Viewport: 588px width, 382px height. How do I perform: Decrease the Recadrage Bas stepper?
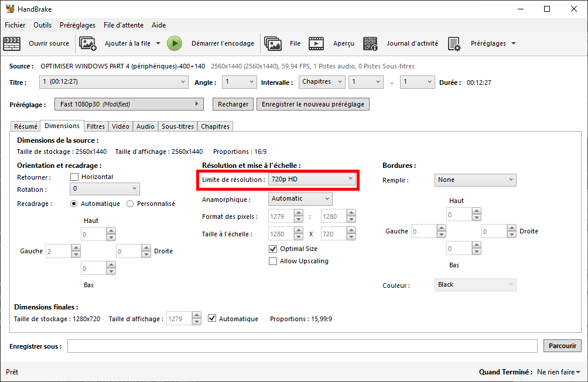point(111,271)
